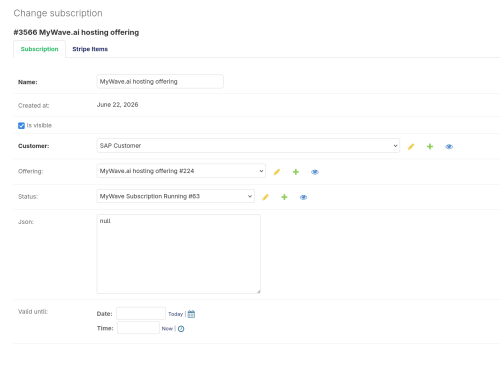Edit the selected Offering with pencil icon

pyautogui.click(x=277, y=172)
